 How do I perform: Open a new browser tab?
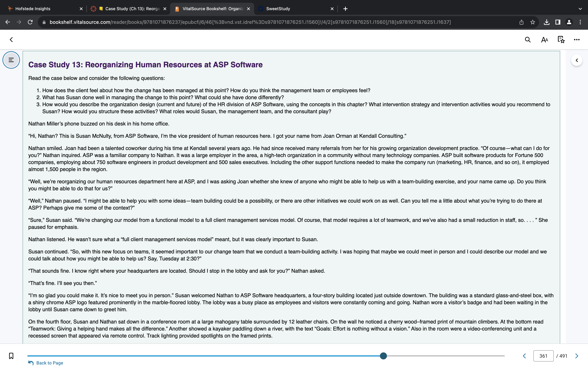pyautogui.click(x=345, y=9)
